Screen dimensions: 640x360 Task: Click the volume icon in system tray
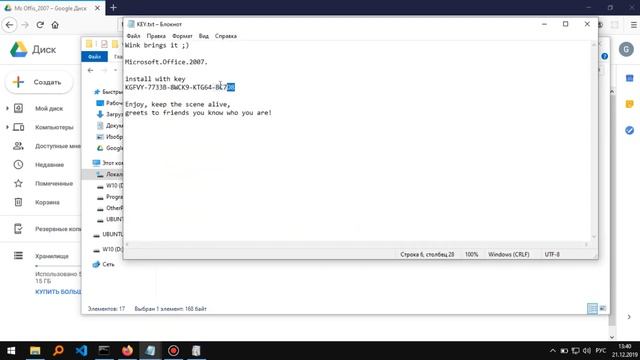pyautogui.click(x=587, y=351)
